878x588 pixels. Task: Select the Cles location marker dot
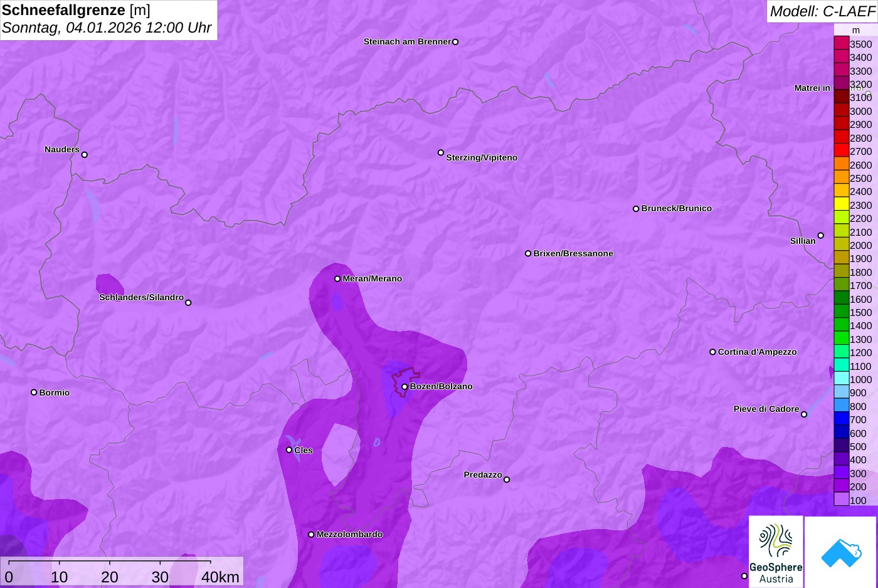(289, 450)
